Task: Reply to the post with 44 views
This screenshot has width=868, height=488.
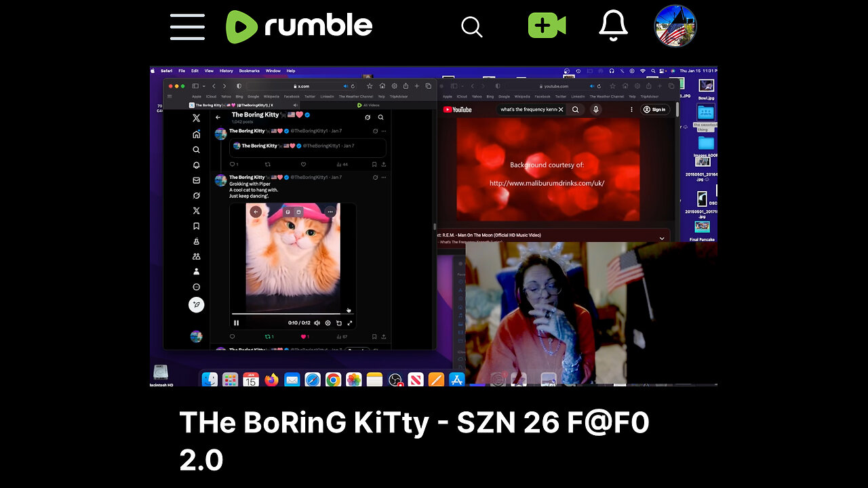Action: click(233, 164)
